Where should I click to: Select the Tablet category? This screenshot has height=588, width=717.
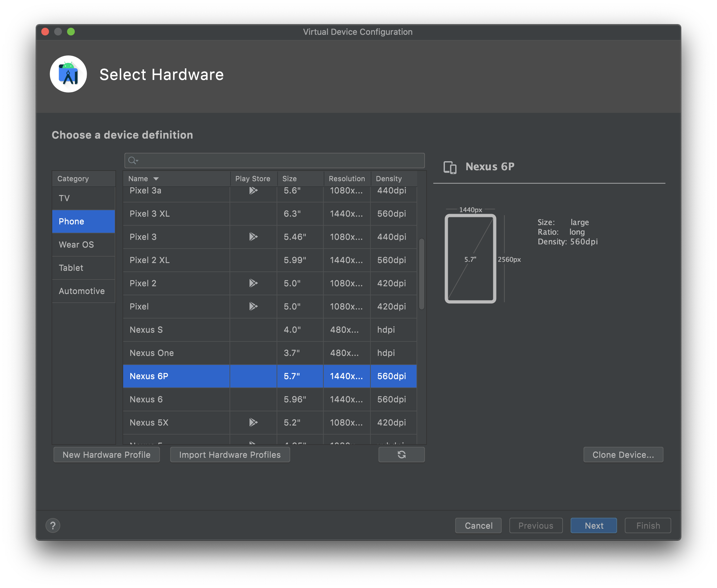click(x=83, y=268)
